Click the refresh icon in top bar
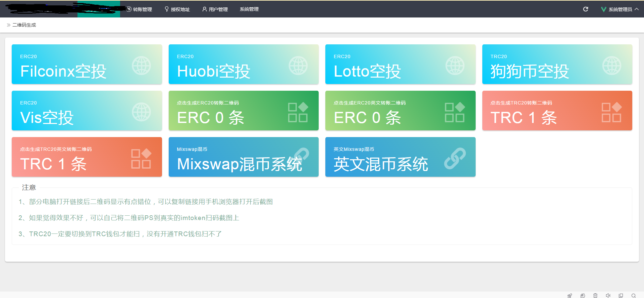Image resolution: width=644 pixels, height=298 pixels. pos(586,9)
